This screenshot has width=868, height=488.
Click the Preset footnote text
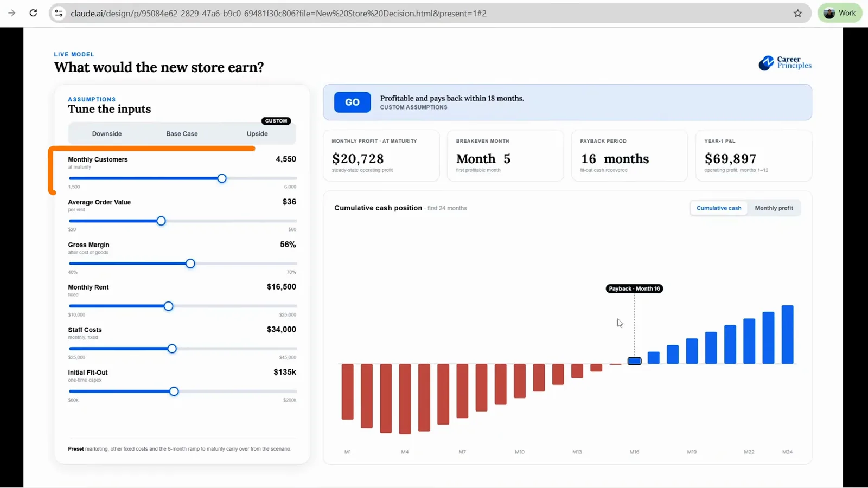pos(180,449)
